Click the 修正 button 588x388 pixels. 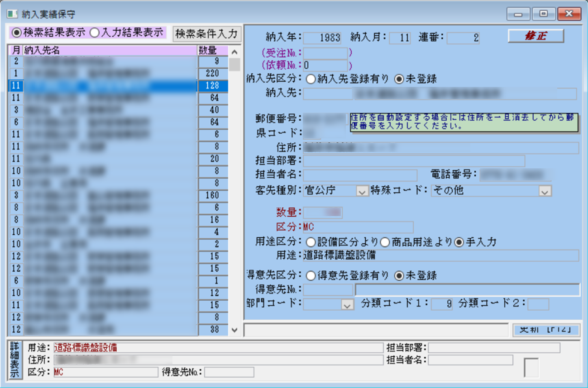click(x=536, y=36)
